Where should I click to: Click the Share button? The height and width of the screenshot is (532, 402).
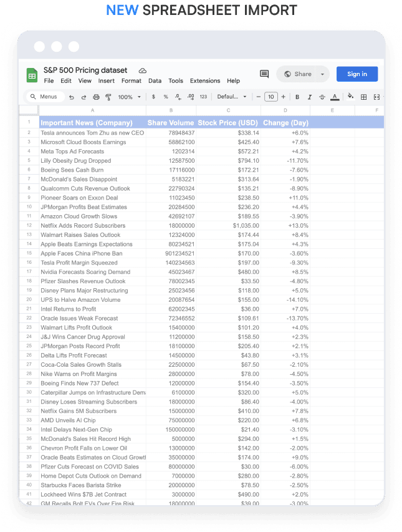coord(298,74)
